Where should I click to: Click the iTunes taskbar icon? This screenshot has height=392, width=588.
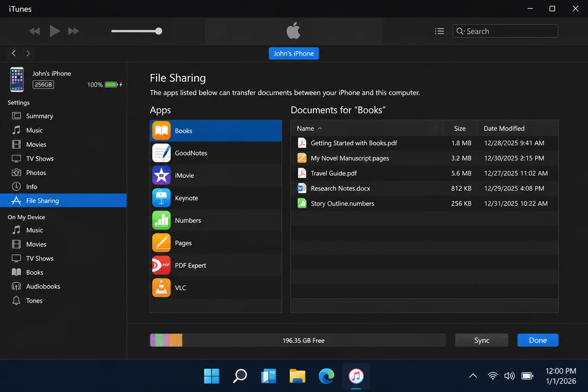point(356,376)
